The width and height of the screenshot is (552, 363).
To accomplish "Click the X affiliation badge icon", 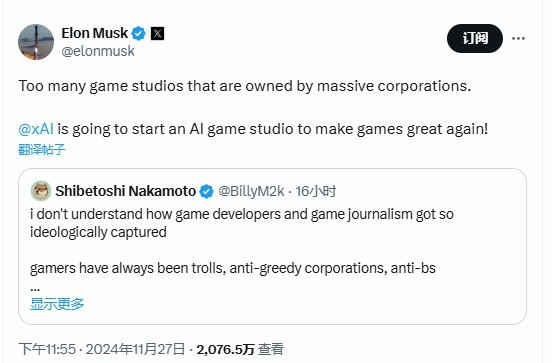I will tap(157, 33).
